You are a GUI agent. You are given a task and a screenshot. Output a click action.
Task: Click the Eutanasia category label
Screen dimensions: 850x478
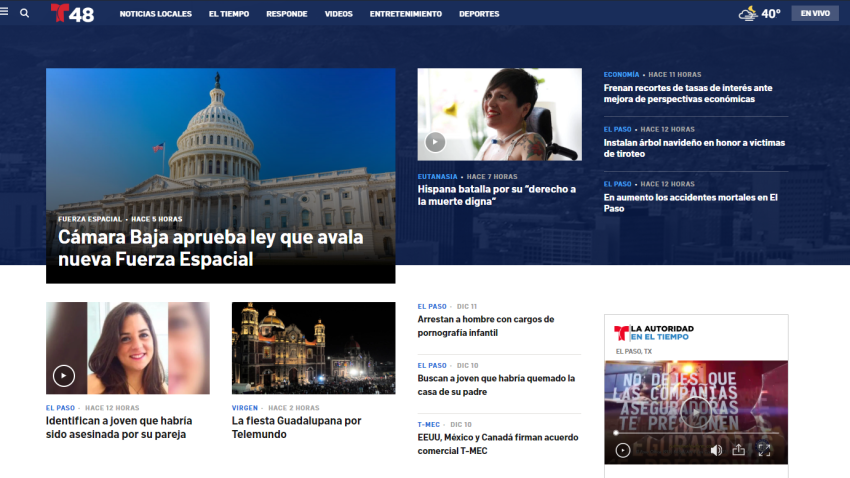(x=437, y=177)
